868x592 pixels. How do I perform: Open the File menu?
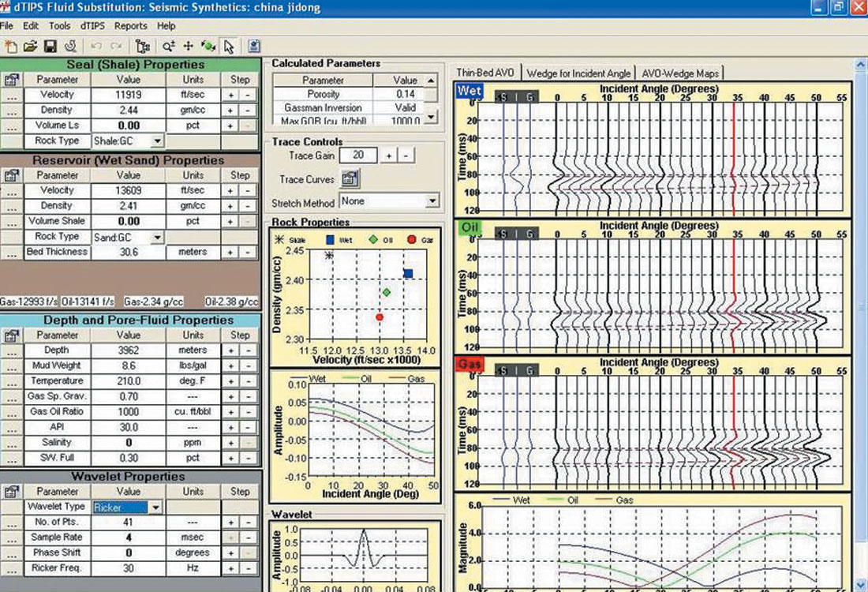[6, 26]
